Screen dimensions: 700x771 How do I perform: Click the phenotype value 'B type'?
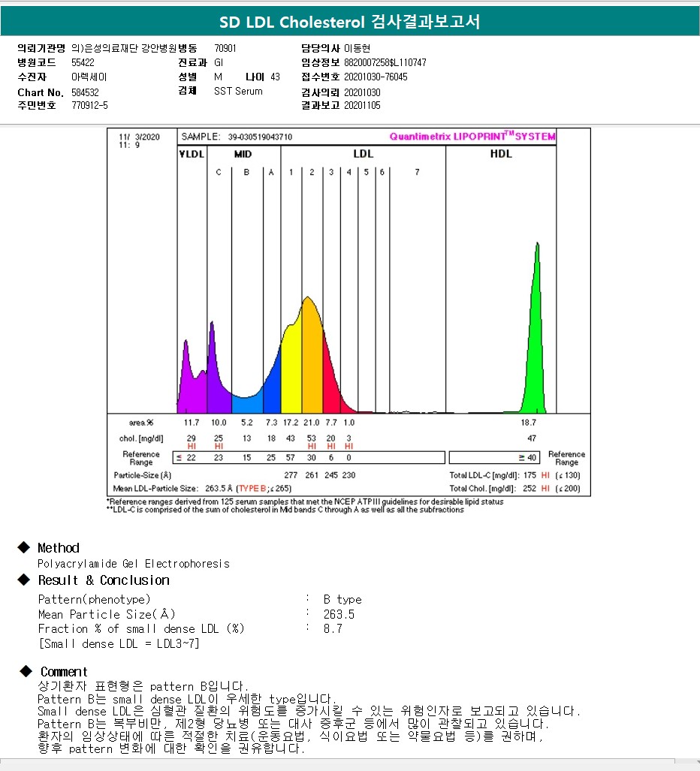(342, 599)
